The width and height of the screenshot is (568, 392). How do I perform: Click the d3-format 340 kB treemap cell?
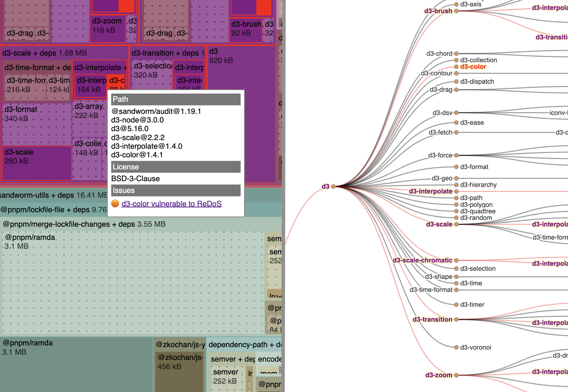pos(37,124)
